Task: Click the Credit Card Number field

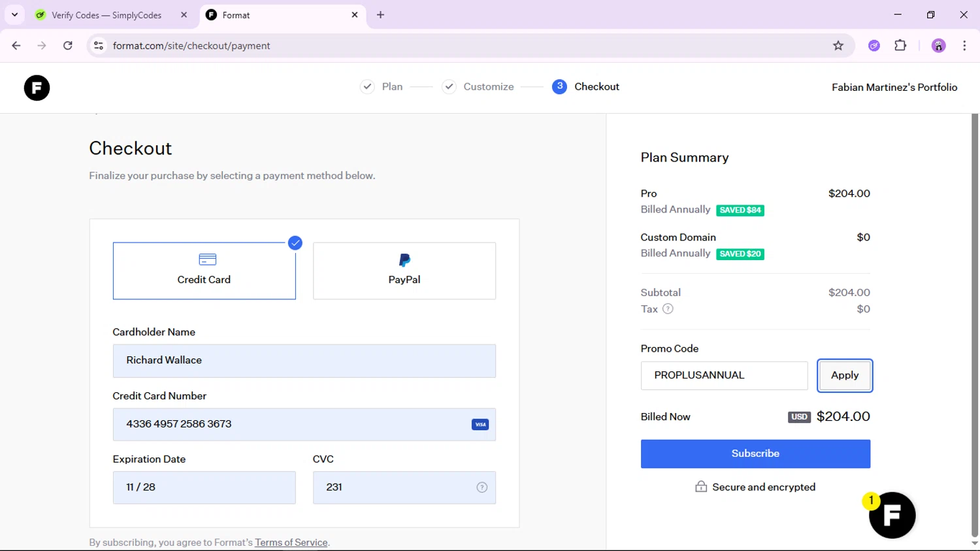Action: click(304, 425)
